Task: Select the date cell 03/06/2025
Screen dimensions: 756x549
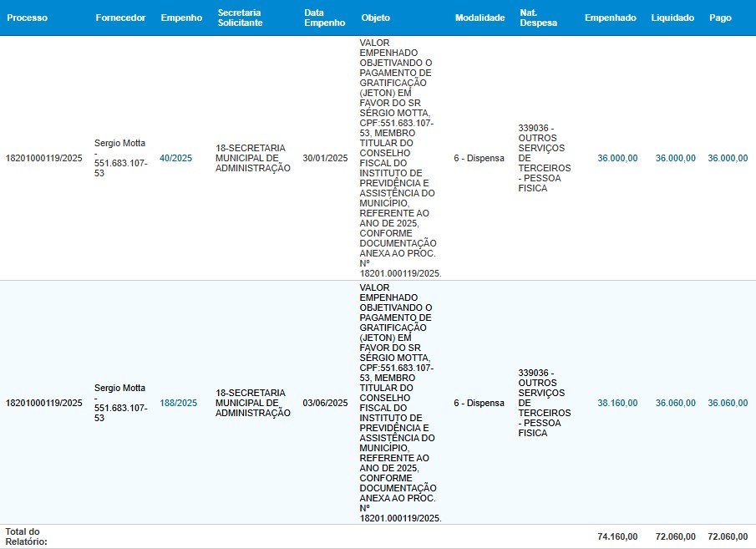Action: [325, 403]
